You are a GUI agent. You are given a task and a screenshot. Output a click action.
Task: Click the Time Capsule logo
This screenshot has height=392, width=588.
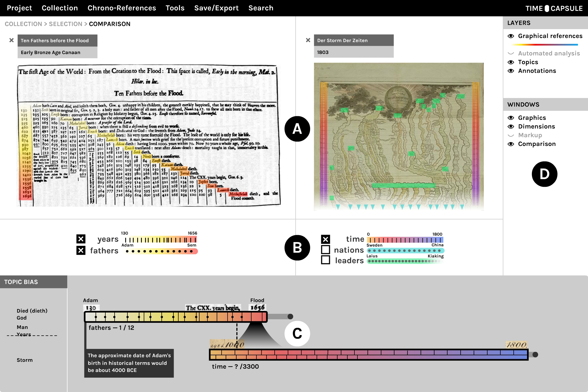(554, 8)
